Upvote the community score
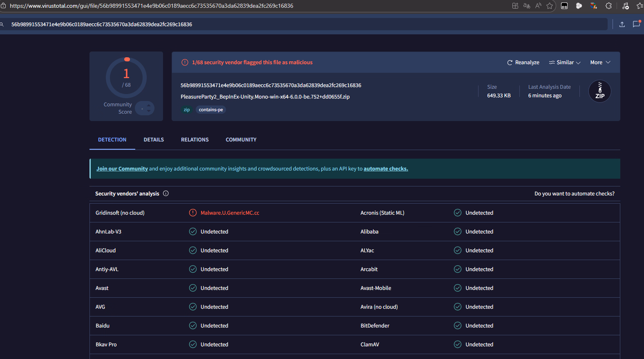This screenshot has width=644, height=359. point(149,105)
